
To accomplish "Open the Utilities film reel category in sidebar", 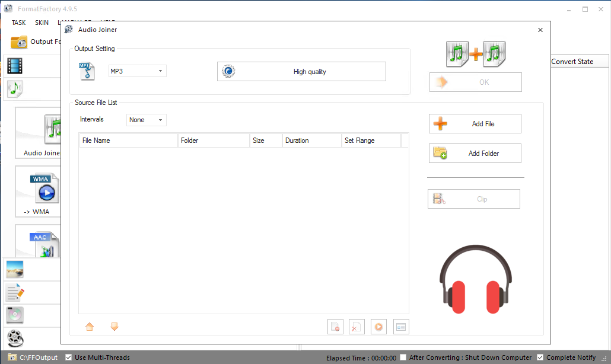I will click(15, 339).
